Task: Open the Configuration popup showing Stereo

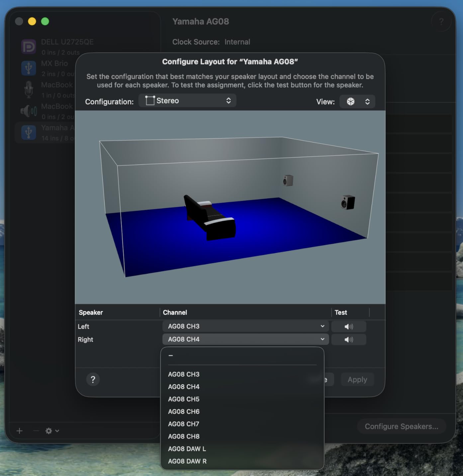Action: (x=187, y=101)
